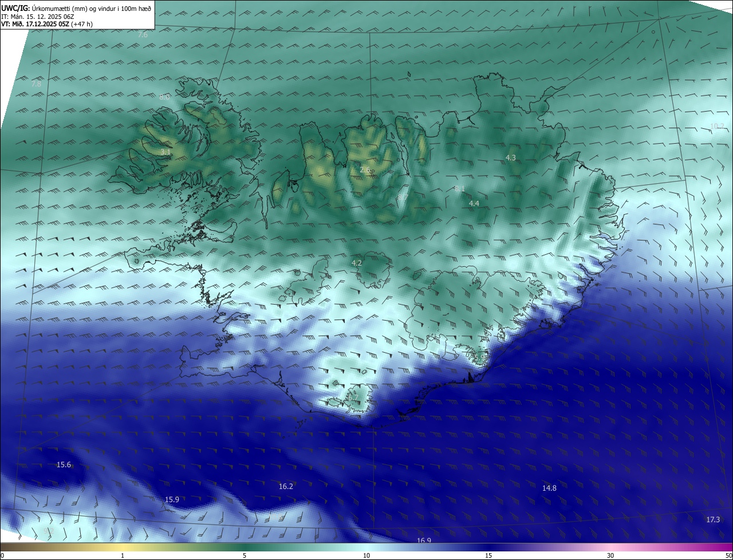Click the 30 tick on the color scale
733x560 pixels.
(x=610, y=555)
